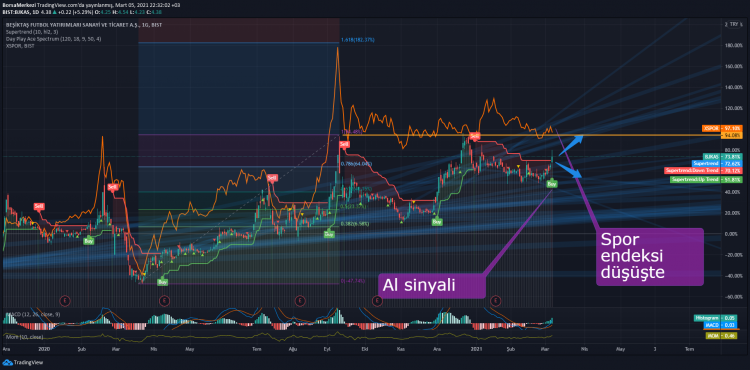This screenshot has width=750, height=370.
Task: Click the Buy marker at the chart's lowest point
Action: coord(163,283)
